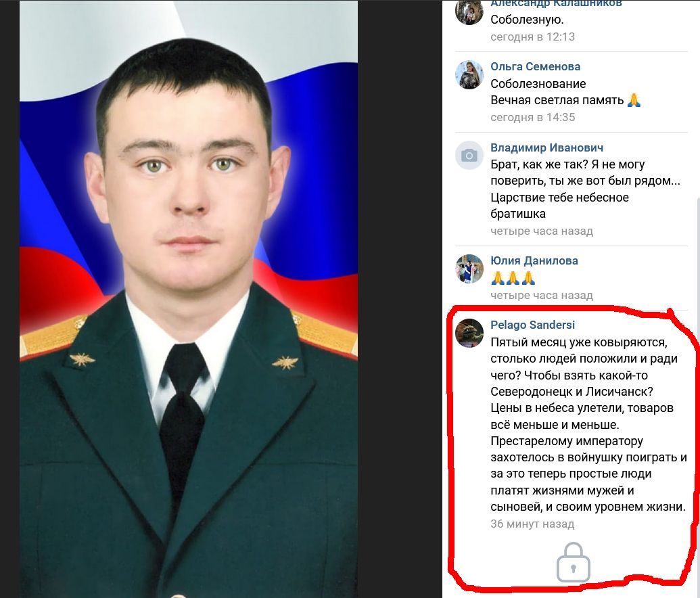
Task: Click '36 минут назад' timestamp
Action: 532,524
